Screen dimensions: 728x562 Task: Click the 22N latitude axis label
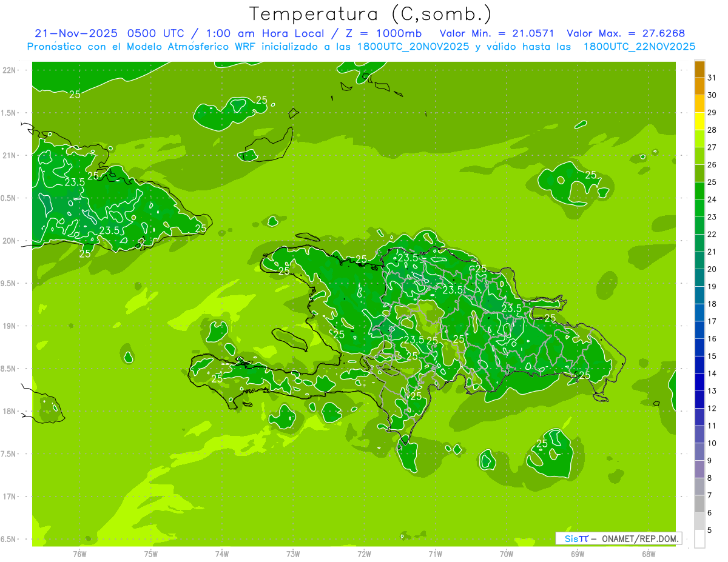[10, 70]
